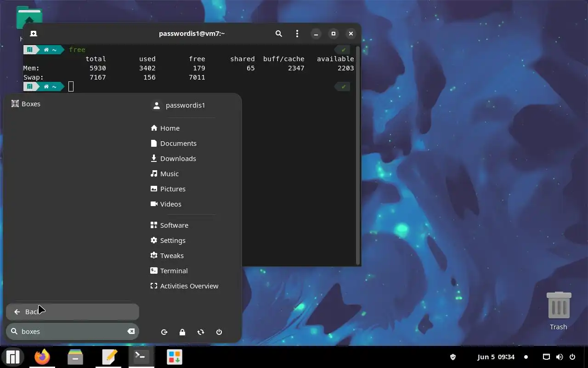This screenshot has height=368, width=588.
Task: Open new tab in terminal window
Action: pyautogui.click(x=34, y=34)
